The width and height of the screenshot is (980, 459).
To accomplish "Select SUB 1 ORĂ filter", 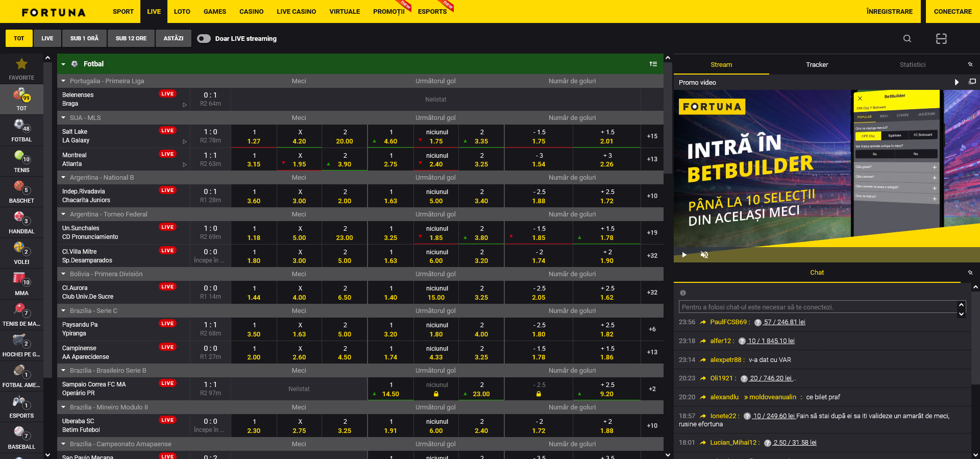I will click(84, 38).
